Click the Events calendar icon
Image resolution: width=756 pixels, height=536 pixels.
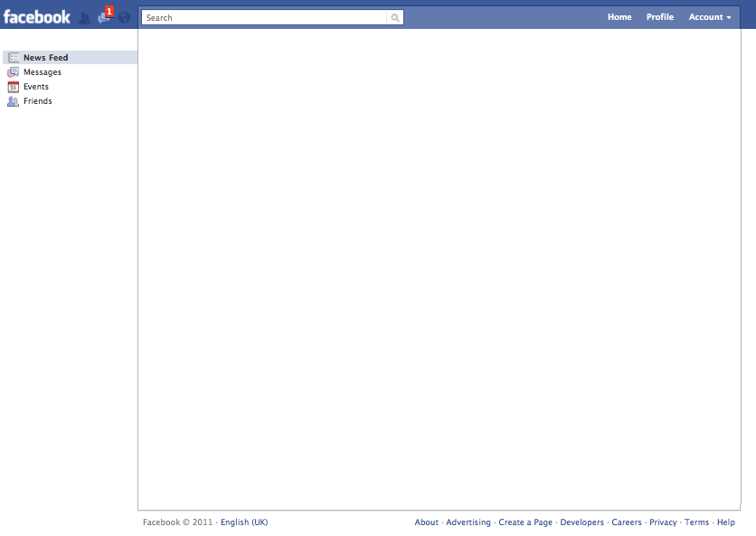pos(13,87)
